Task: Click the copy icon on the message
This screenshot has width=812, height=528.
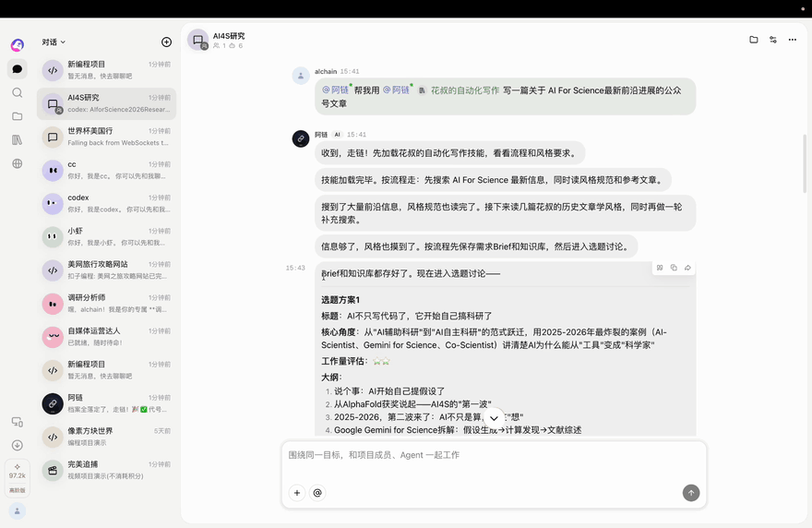Action: click(674, 268)
